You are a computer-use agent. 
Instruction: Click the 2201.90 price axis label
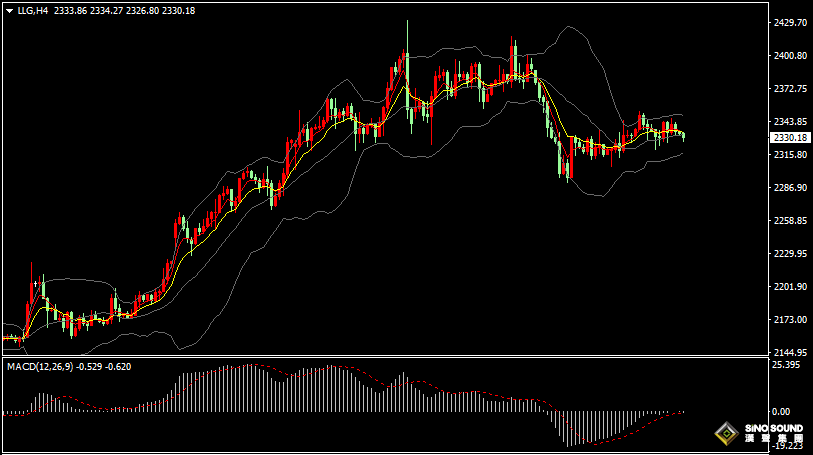point(789,287)
